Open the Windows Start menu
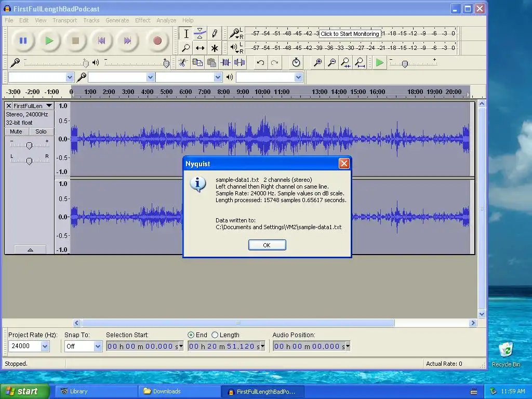 point(24,391)
